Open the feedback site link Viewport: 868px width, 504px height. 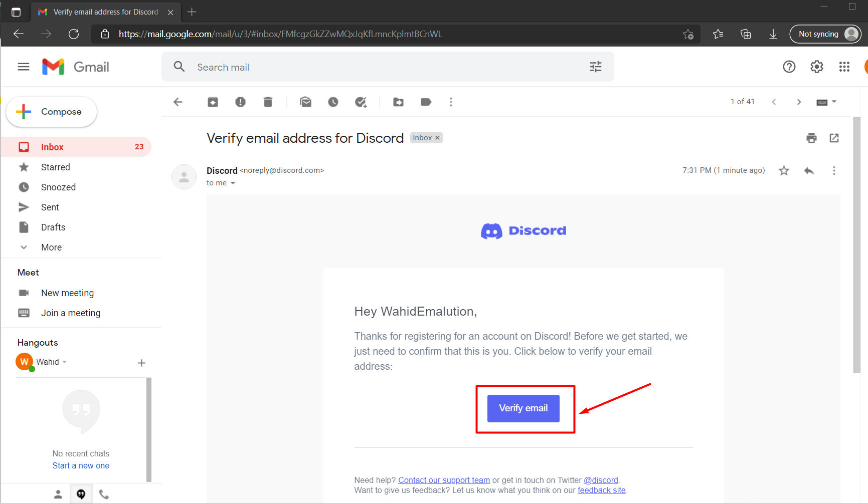pos(601,490)
